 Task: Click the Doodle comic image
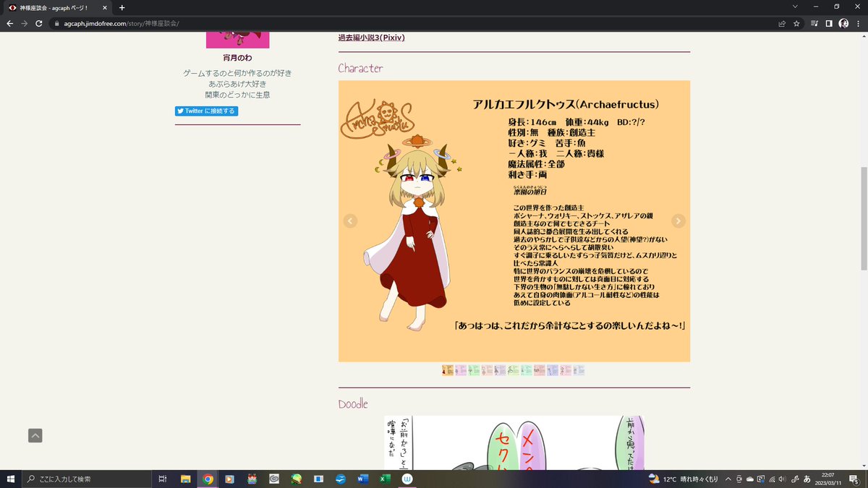514,442
